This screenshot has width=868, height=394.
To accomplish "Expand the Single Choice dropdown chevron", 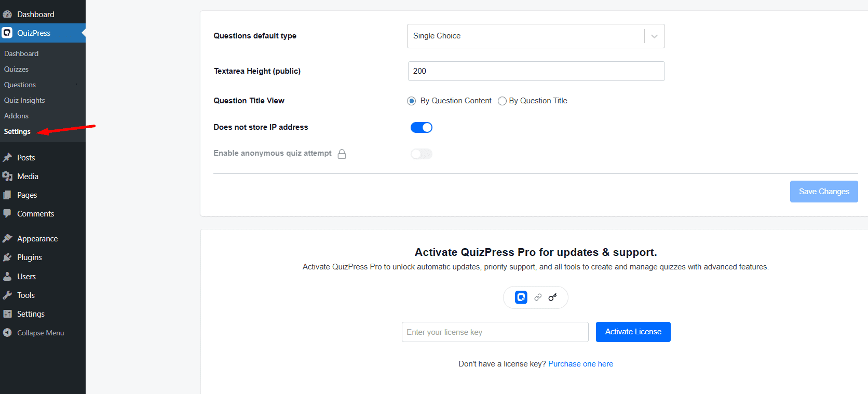I will coord(654,36).
